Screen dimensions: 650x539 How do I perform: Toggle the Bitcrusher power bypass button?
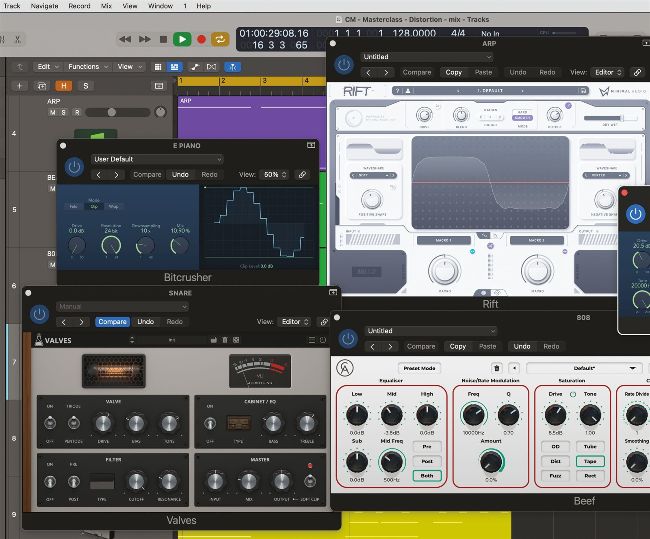point(74,168)
